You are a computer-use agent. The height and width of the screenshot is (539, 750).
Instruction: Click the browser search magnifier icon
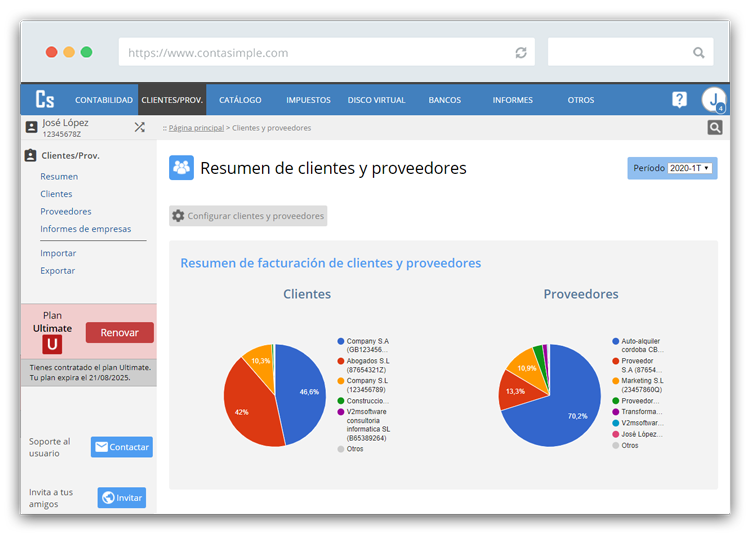pyautogui.click(x=699, y=53)
